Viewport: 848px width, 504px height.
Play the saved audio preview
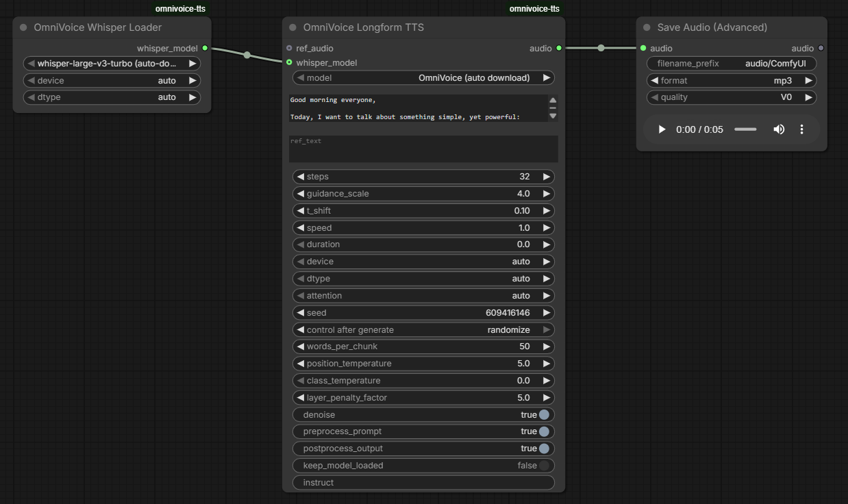coord(662,129)
